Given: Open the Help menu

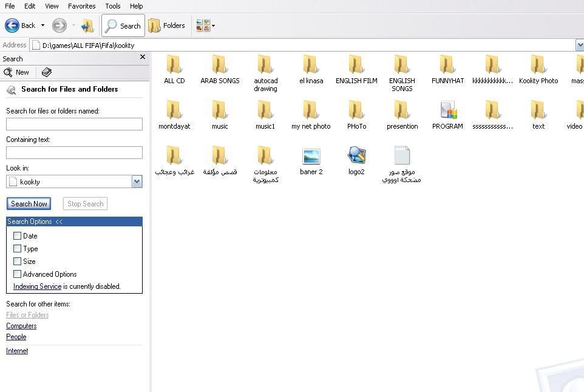Looking at the screenshot, I should [137, 6].
